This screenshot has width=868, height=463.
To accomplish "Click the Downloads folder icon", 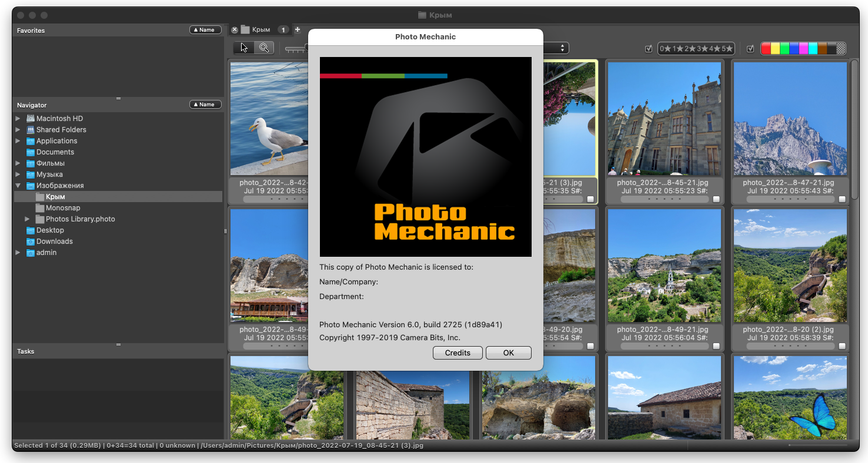I will 31,241.
